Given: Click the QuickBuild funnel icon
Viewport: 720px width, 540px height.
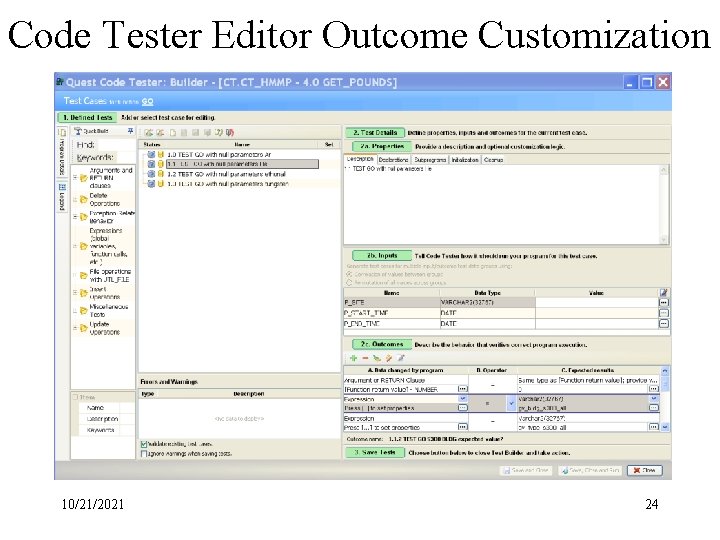Looking at the screenshot, I should 78,131.
